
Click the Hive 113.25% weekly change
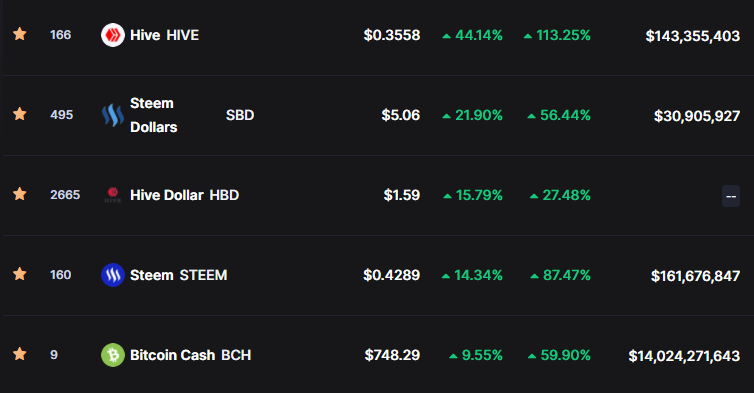coord(557,35)
